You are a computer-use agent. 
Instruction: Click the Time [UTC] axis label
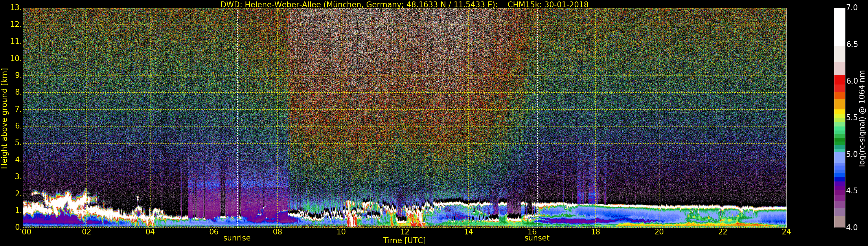pos(404,241)
